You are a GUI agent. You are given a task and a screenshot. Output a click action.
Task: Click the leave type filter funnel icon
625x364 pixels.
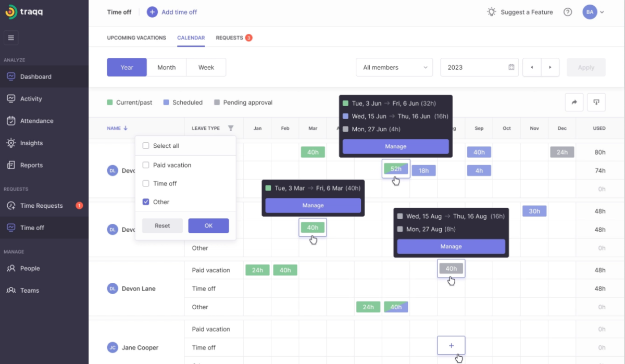point(231,128)
